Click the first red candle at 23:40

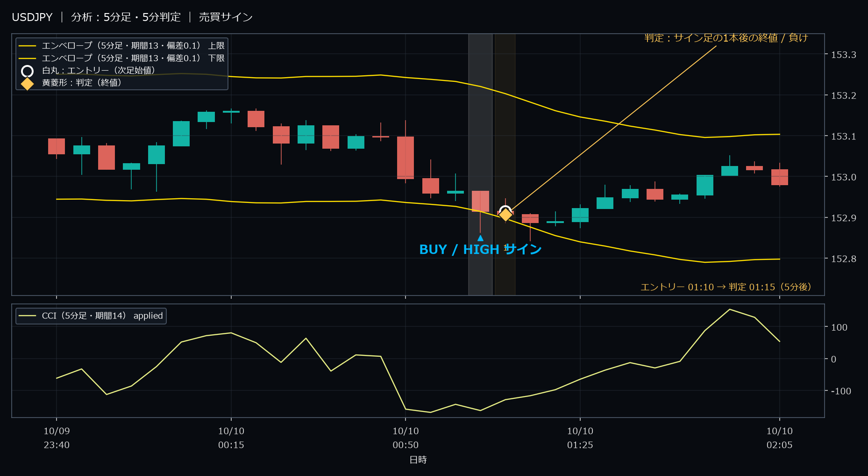coord(57,146)
